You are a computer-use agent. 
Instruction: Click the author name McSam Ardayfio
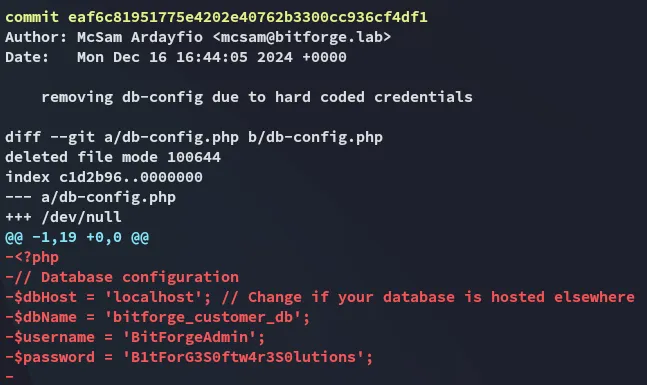click(x=140, y=37)
